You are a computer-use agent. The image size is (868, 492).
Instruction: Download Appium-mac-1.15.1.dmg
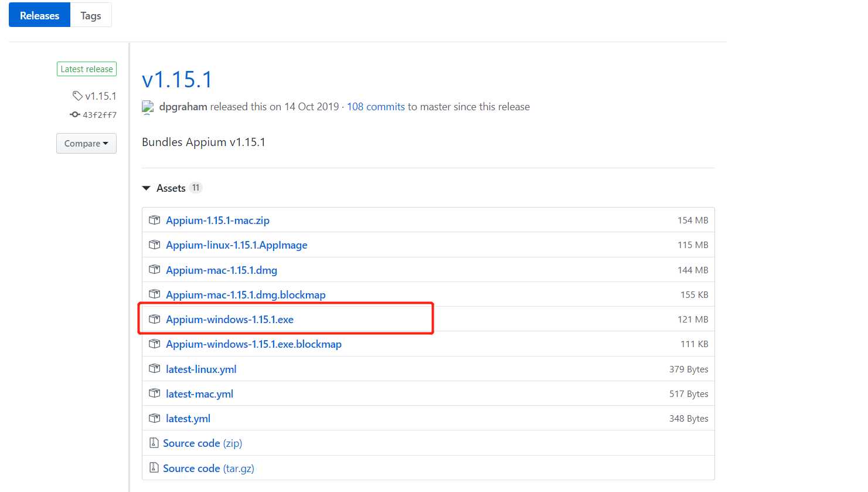(x=222, y=270)
